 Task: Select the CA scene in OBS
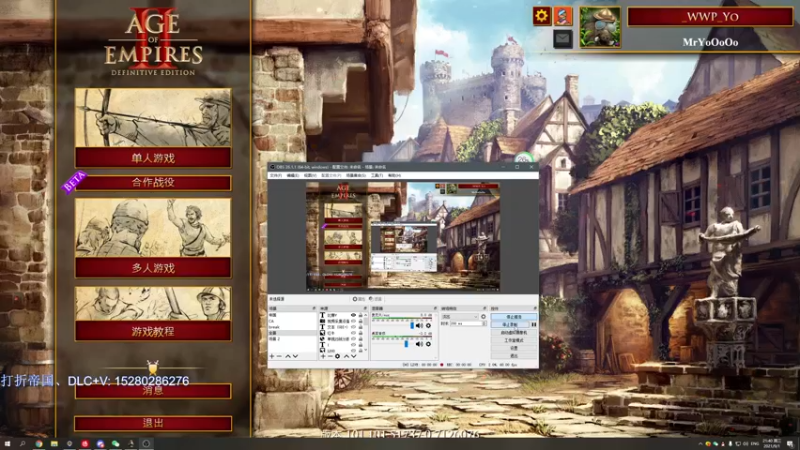(271, 321)
